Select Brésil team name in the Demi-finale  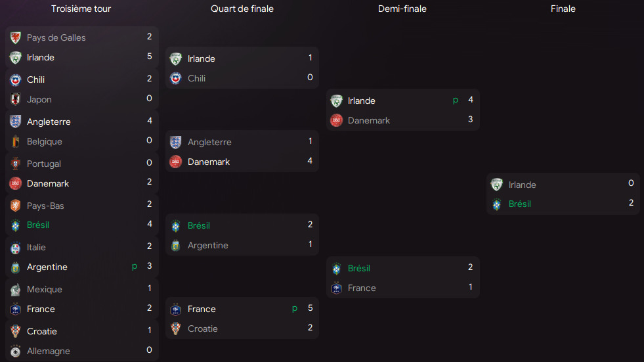click(359, 268)
